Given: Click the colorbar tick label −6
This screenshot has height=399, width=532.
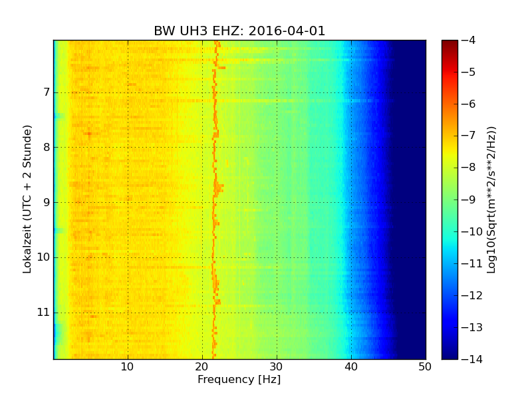Looking at the screenshot, I should [x=468, y=104].
